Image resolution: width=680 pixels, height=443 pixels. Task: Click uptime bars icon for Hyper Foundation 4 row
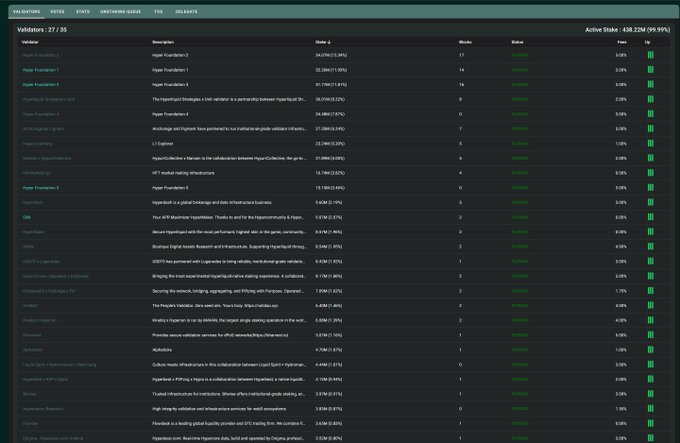(x=651, y=114)
